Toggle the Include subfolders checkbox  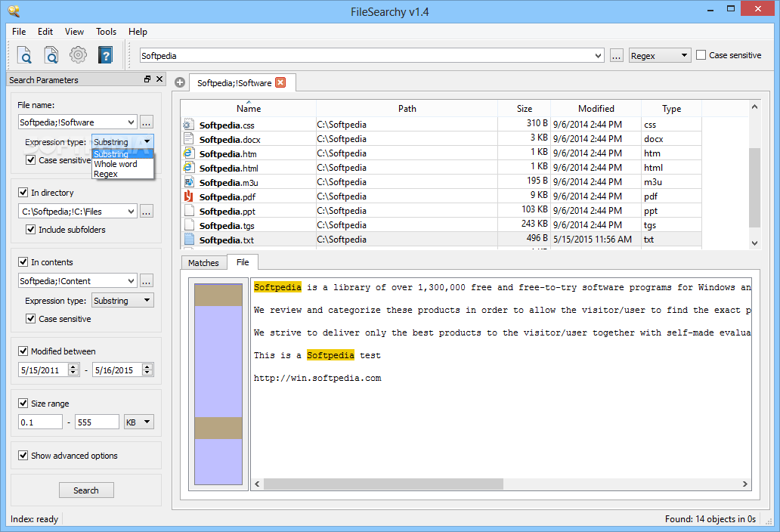(31, 230)
